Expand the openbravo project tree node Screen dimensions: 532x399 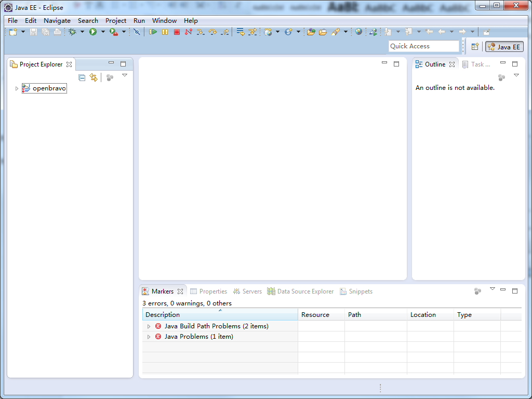[x=17, y=88]
